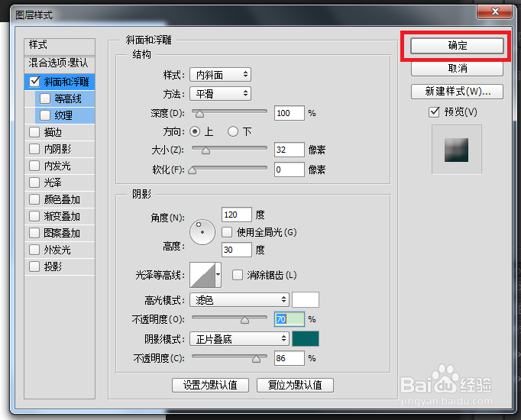The width and height of the screenshot is (521, 420).
Task: Click the 大小 value field showing 32
Action: (x=290, y=150)
